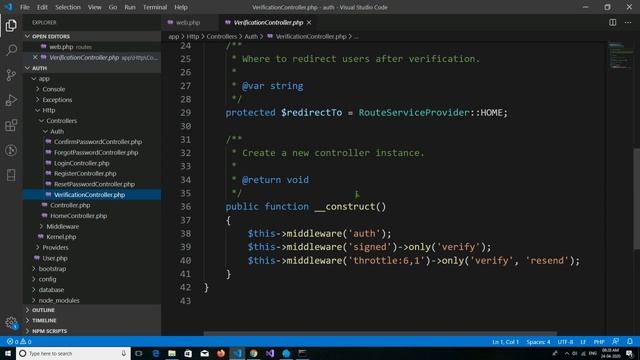Open User.php file
Image resolution: width=640 pixels, height=360 pixels.
point(55,258)
